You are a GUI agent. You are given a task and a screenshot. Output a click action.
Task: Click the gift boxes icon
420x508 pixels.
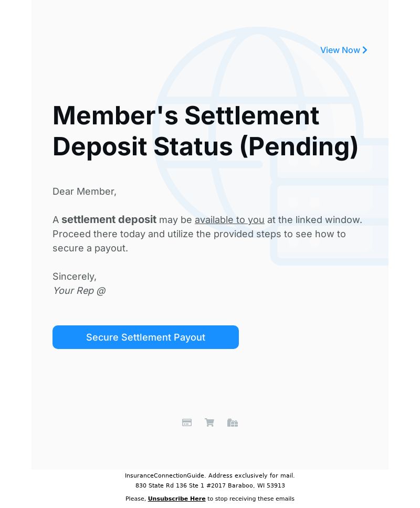[x=233, y=422]
